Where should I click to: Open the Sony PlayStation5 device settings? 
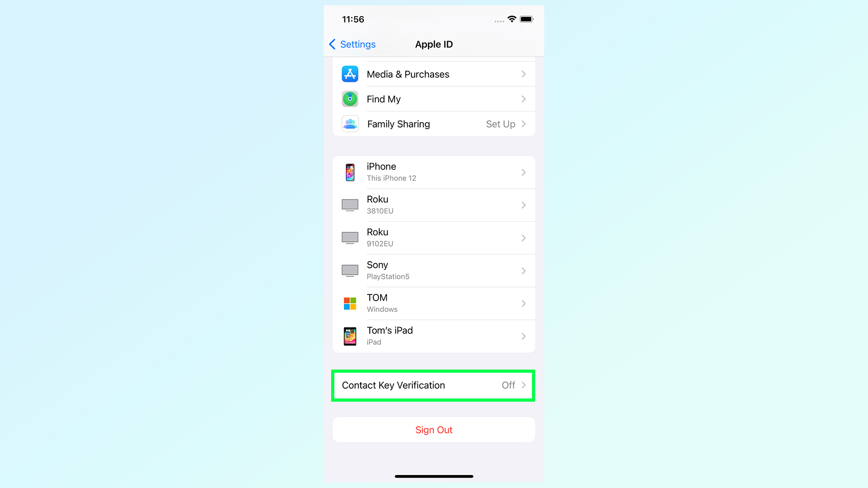coord(434,270)
